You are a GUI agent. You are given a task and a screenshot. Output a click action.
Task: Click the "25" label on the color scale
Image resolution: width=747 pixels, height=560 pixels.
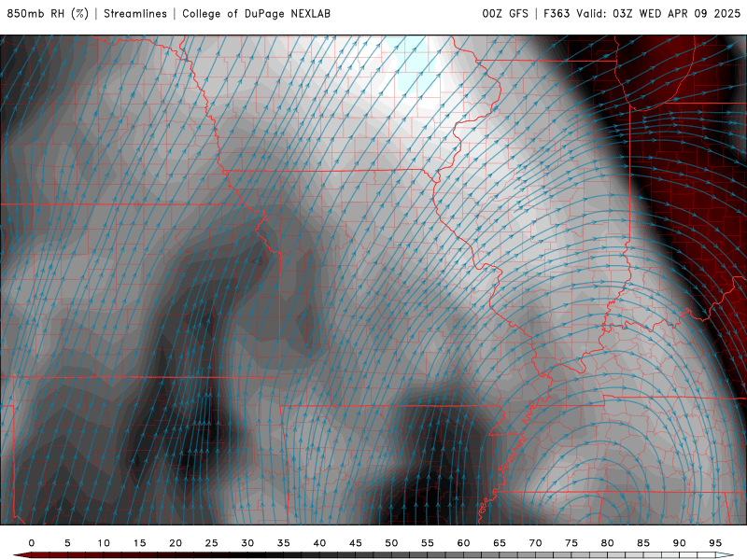pos(212,543)
